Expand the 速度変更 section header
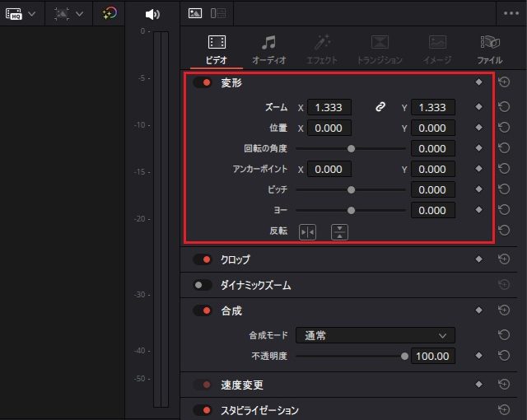Viewport: 527px width, 420px height. (x=242, y=385)
